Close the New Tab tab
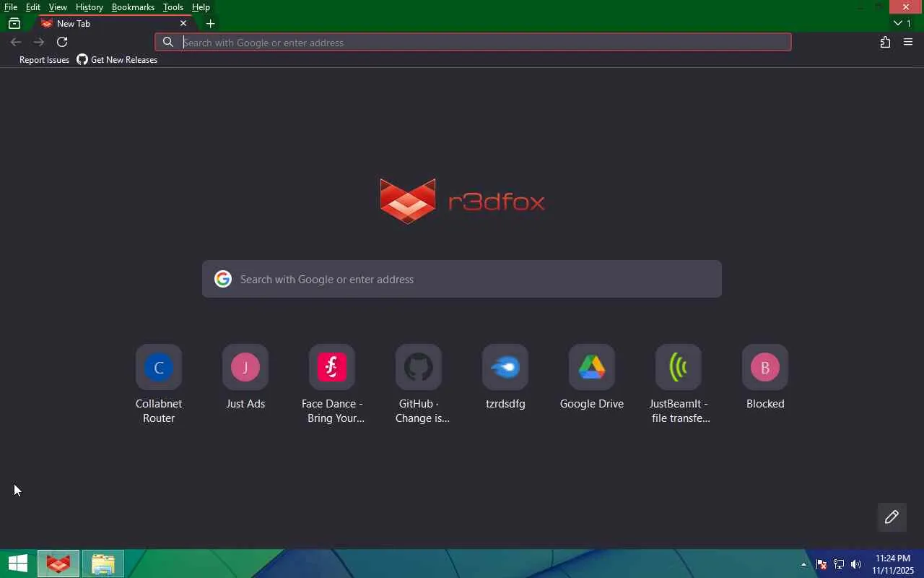The height and width of the screenshot is (578, 924). click(x=183, y=23)
